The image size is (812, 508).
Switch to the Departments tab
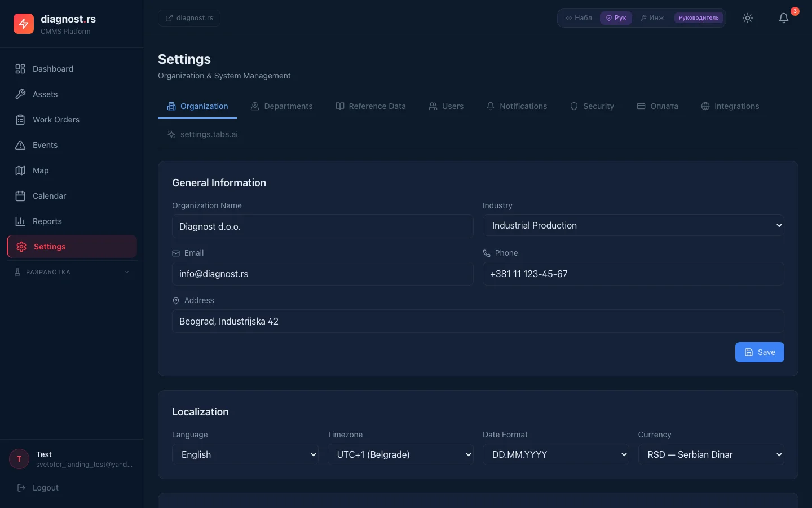(281, 106)
